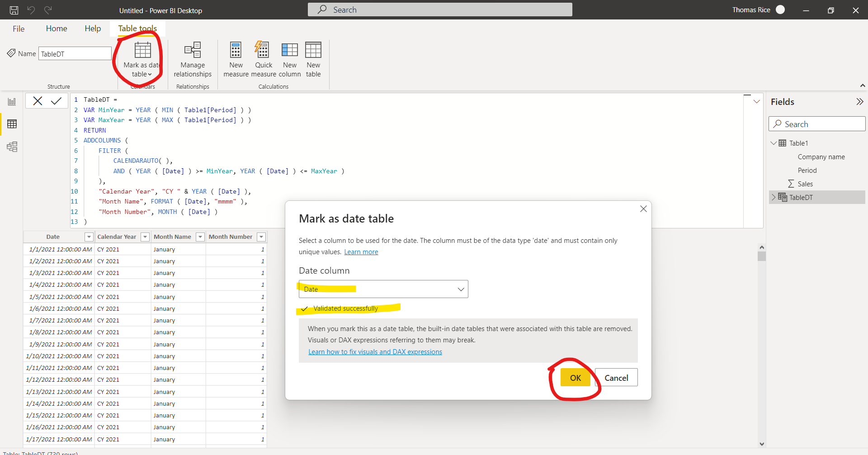Collapse Table1 in Fields pane
The width and height of the screenshot is (868, 455).
tap(773, 143)
